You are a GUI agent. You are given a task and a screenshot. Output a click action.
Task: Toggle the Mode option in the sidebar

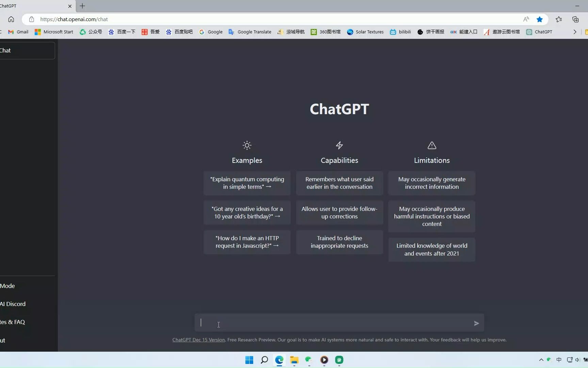click(x=27, y=286)
